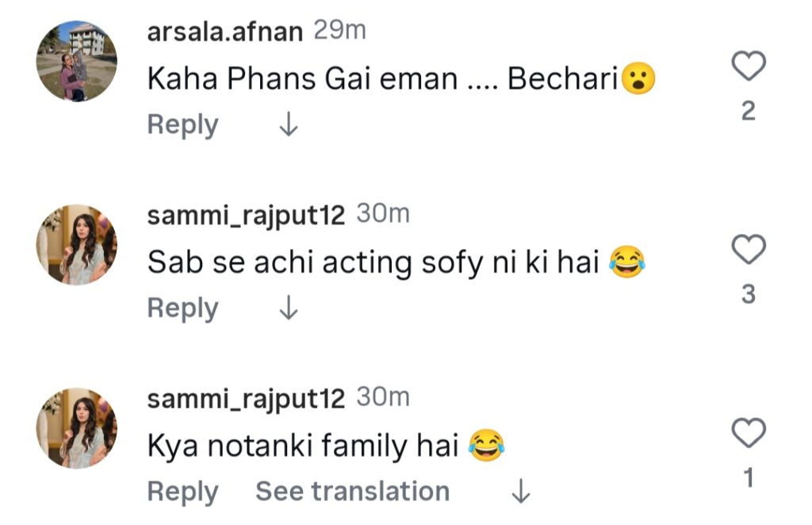The width and height of the screenshot is (812, 525).
Task: Open arsala.afnan's profile picture
Action: click(x=77, y=62)
